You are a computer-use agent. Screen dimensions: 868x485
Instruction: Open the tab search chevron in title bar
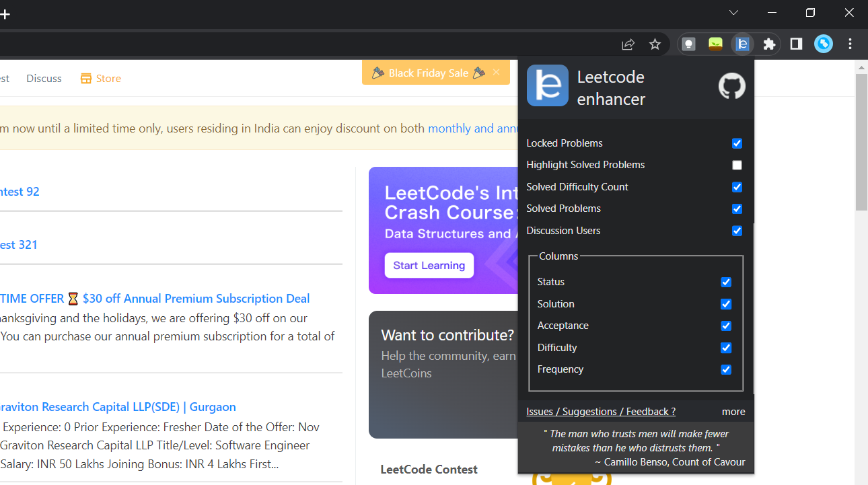tap(733, 13)
